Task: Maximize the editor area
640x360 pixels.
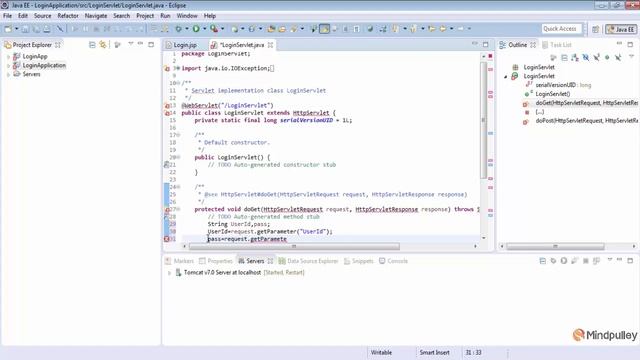Action: (x=486, y=44)
